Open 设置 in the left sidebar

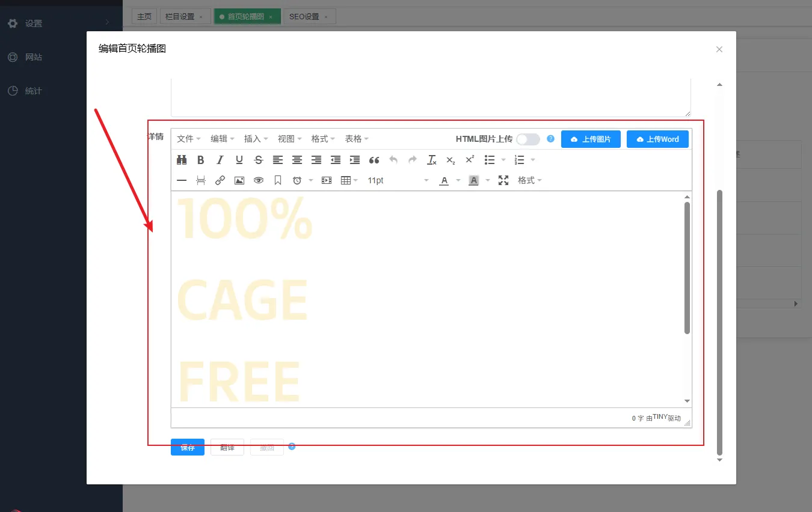(x=61, y=23)
